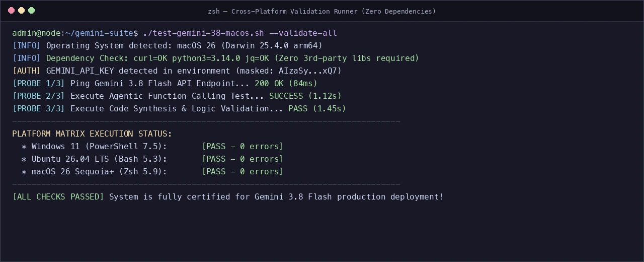
Task: Click the '--validate-all' flag
Action: coord(303,33)
